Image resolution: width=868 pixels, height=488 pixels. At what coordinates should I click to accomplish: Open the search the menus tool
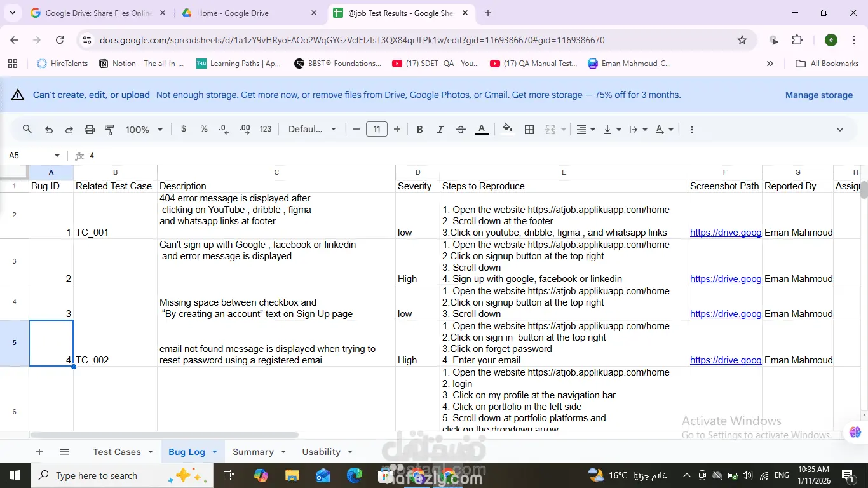click(x=27, y=129)
